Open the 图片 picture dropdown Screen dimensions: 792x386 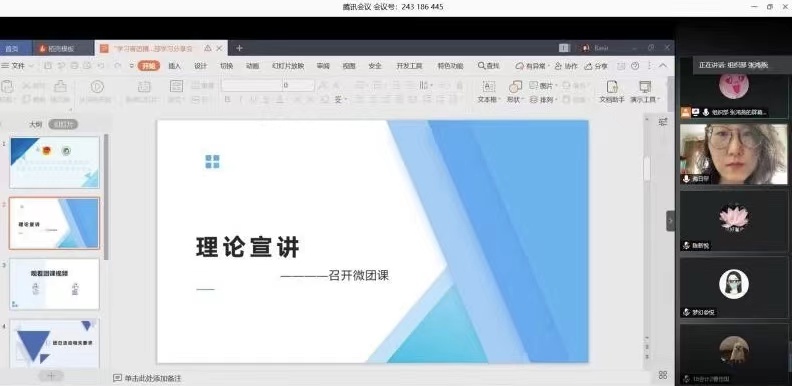click(x=543, y=86)
